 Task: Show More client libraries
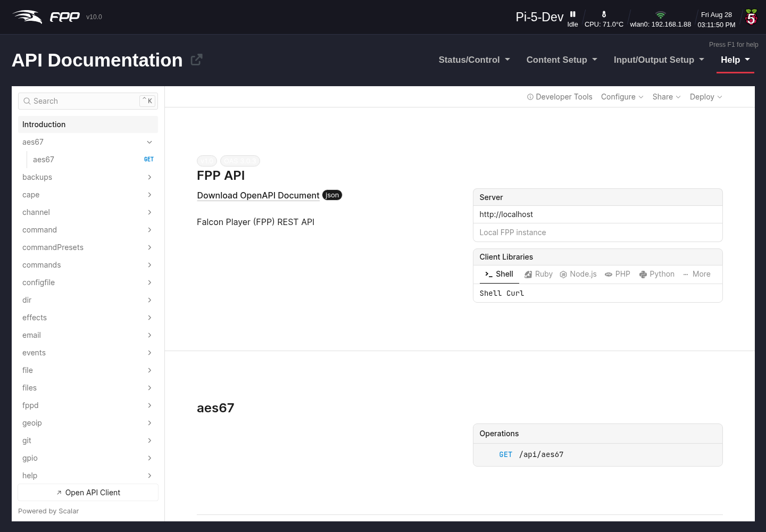point(696,274)
